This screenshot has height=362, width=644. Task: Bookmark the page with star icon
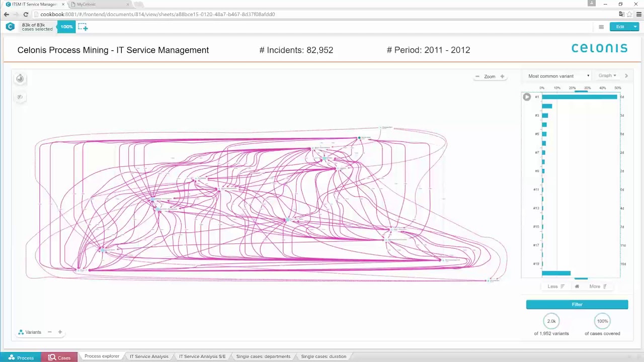point(629,15)
